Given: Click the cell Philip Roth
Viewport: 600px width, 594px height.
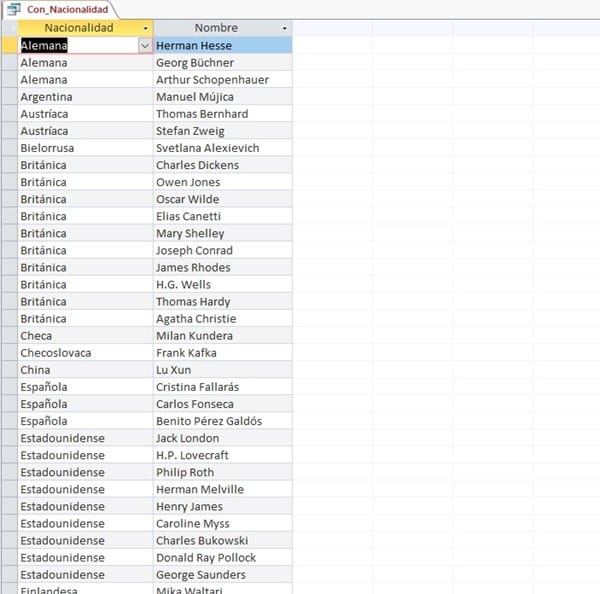Looking at the screenshot, I should pos(223,472).
